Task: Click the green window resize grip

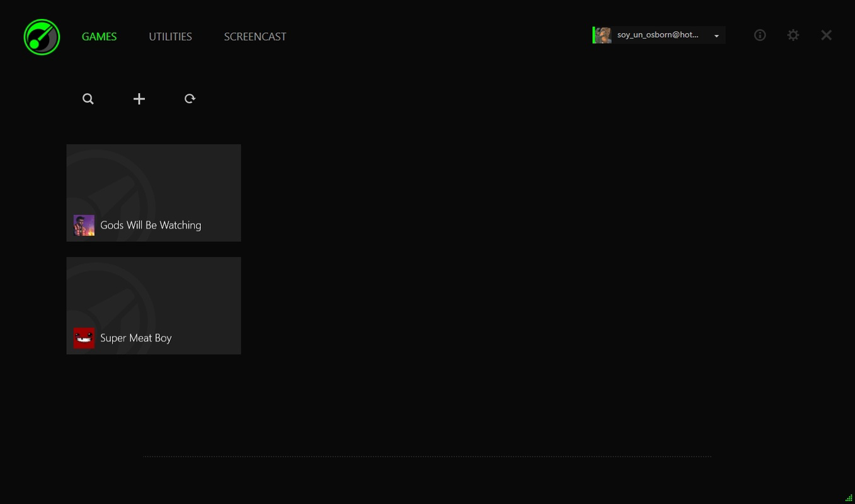Action: point(849,498)
